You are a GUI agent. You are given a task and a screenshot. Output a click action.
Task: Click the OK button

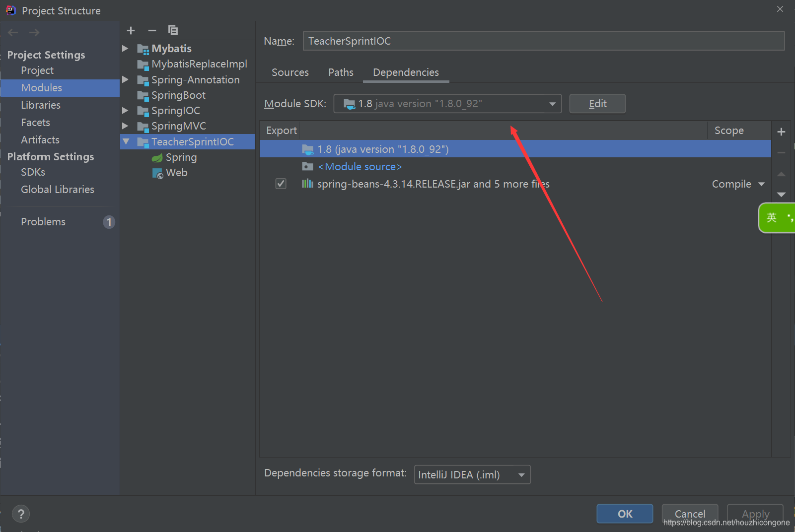(x=625, y=514)
